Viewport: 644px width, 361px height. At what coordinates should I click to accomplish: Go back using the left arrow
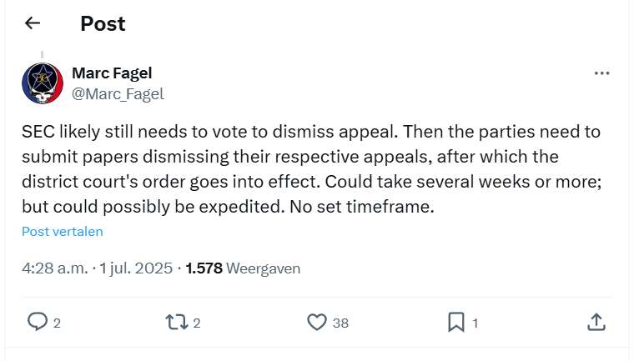click(x=33, y=23)
